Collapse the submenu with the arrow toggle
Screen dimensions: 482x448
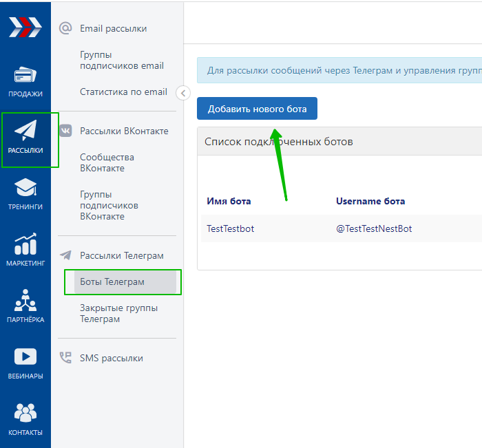pos(183,93)
